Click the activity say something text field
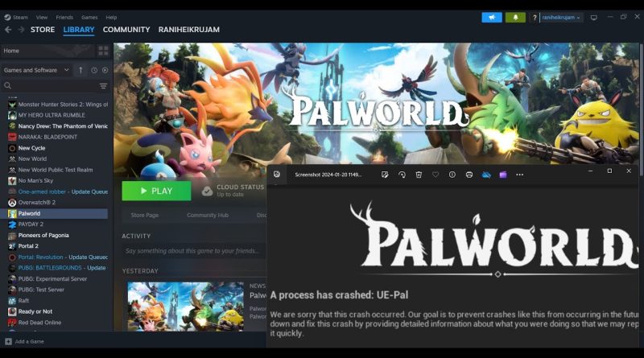 194,251
